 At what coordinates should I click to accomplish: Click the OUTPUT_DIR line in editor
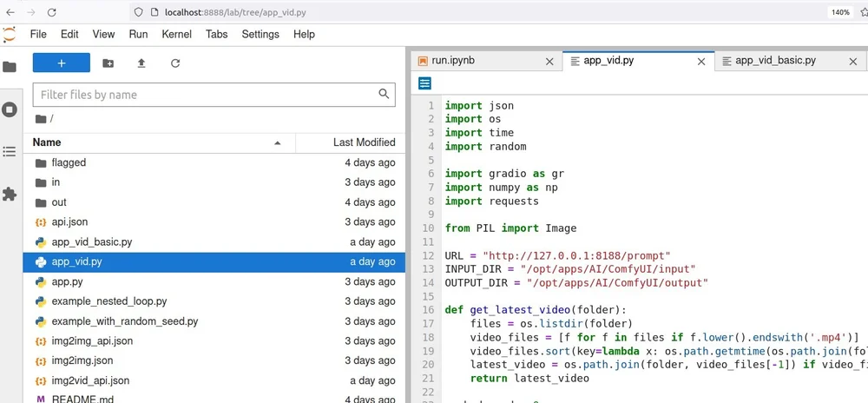[x=577, y=283]
